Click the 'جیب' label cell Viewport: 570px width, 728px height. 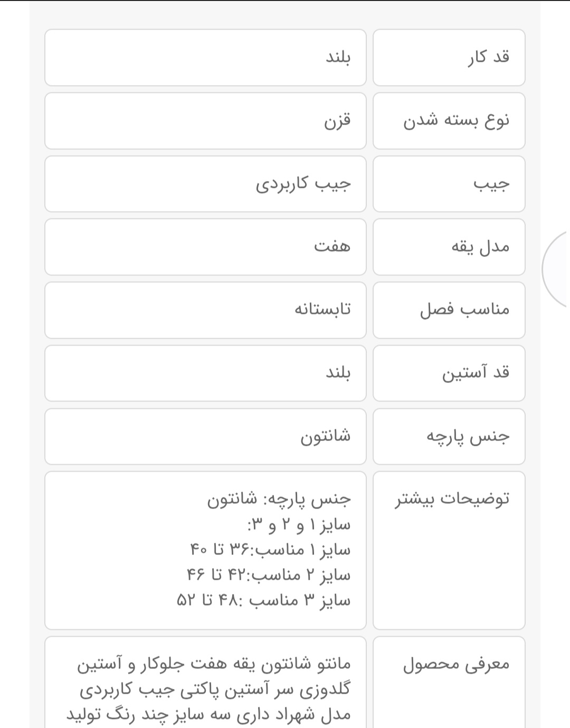[449, 184]
